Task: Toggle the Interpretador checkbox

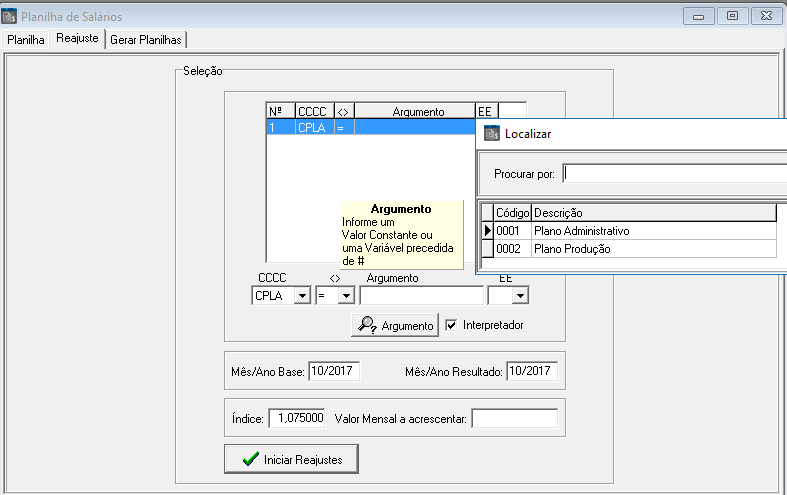Action: pos(452,325)
